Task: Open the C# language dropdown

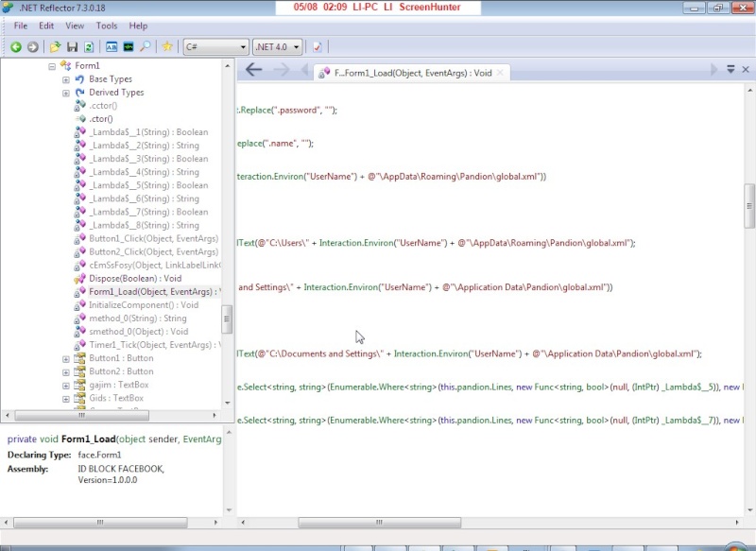Action: 216,46
